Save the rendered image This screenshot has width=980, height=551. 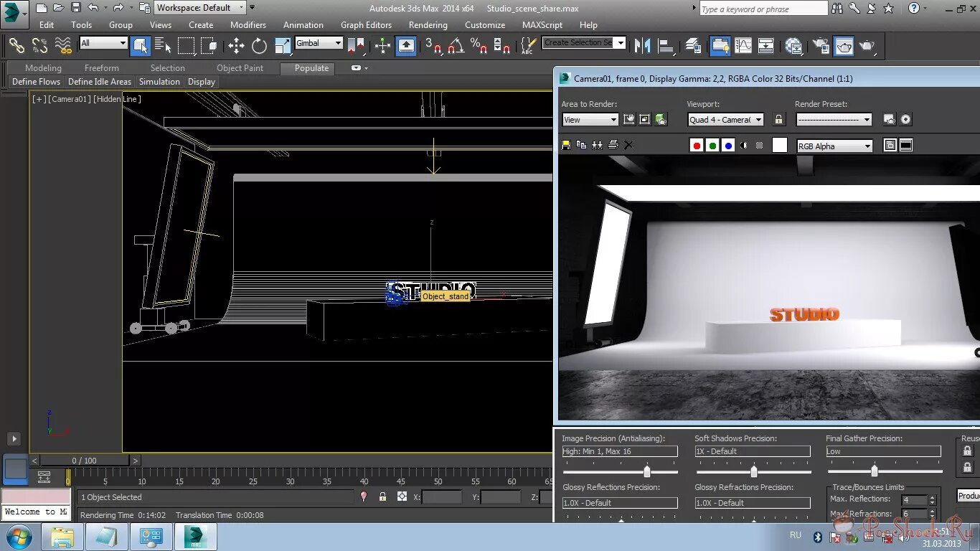coord(565,145)
